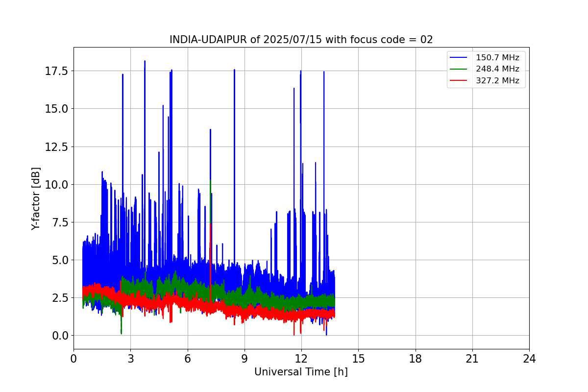Image resolution: width=588 pixels, height=392 pixels.
Task: Click the 12 tick on the time axis
Action: 301,359
